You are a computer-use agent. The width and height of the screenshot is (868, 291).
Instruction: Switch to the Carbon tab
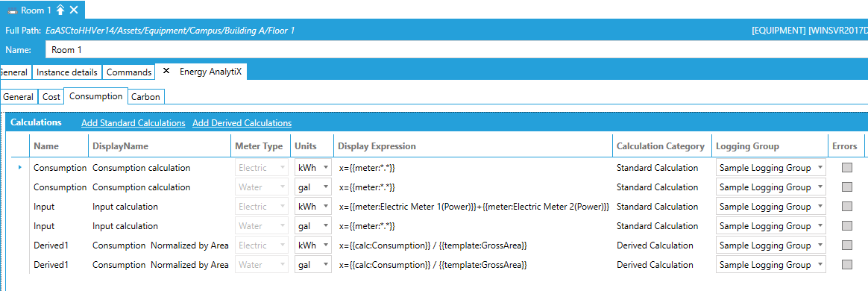click(146, 97)
